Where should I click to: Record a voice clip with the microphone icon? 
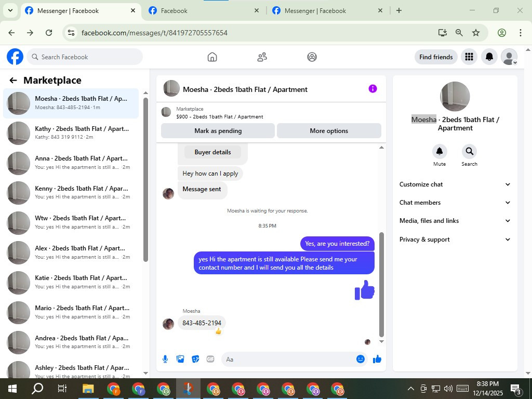point(165,359)
